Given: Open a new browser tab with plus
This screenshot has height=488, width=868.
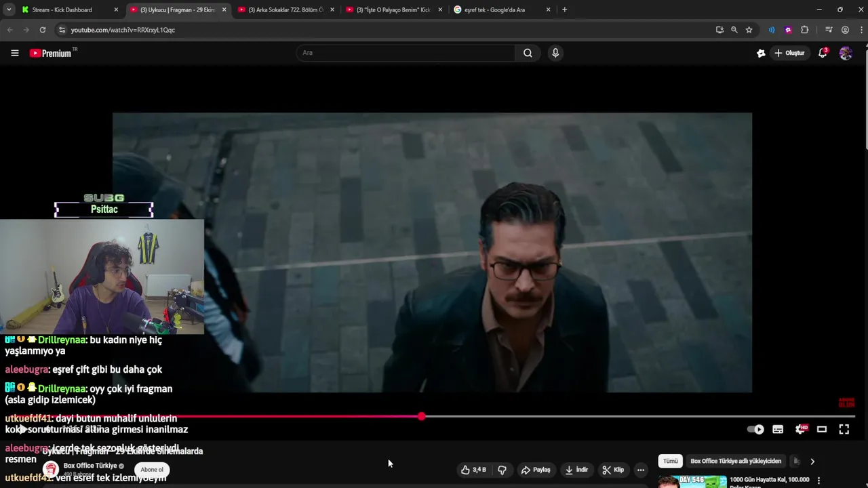Looking at the screenshot, I should (564, 9).
